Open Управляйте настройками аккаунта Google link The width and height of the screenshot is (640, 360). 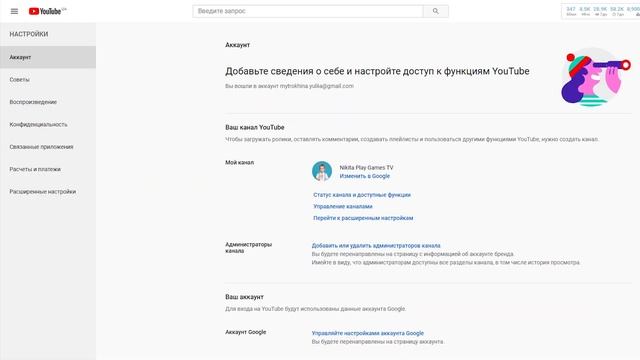pos(367,333)
